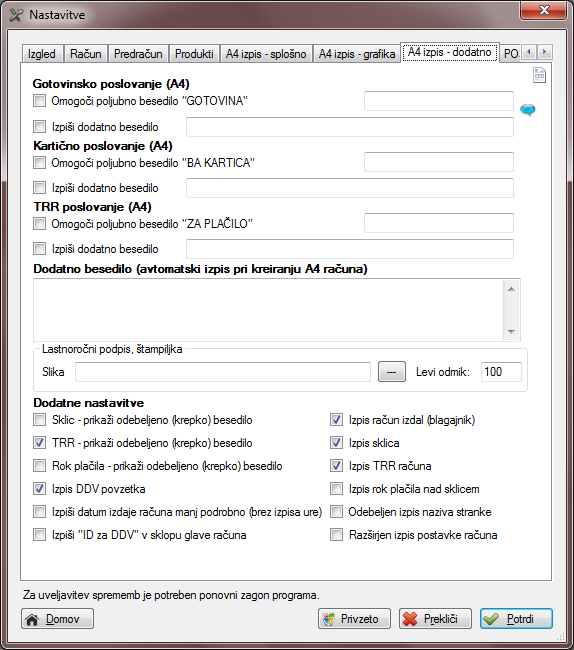The image size is (574, 650).
Task: Select the Produkti tab
Action: tap(194, 54)
